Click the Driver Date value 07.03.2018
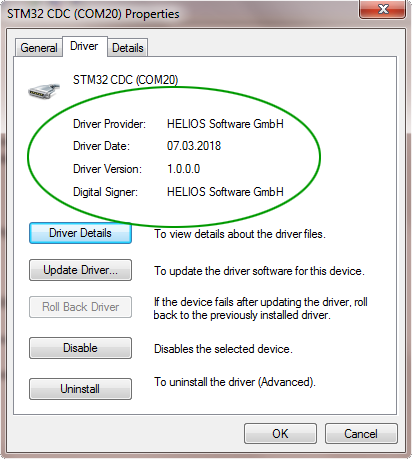This screenshot has height=459, width=412. tap(194, 146)
